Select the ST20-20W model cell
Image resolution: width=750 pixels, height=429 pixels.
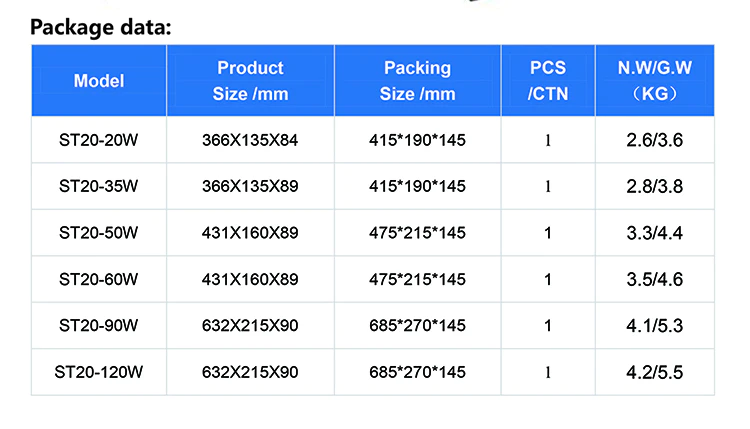coord(99,140)
